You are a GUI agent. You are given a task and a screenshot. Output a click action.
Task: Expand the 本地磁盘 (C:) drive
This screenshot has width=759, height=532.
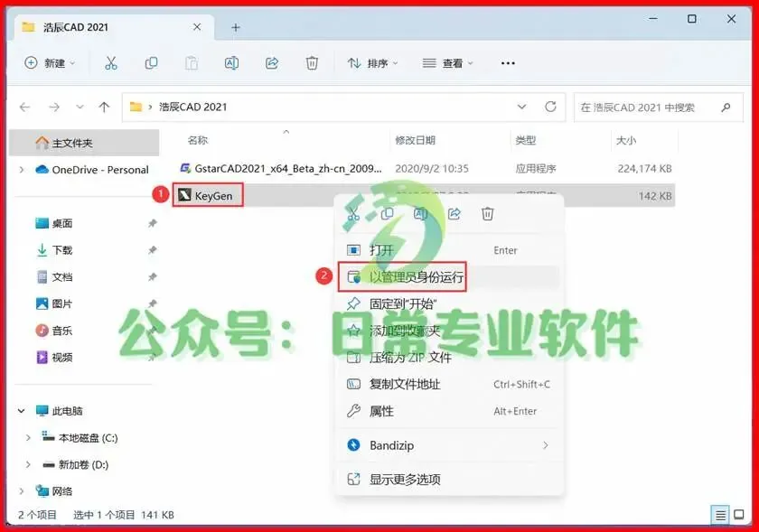(28, 437)
